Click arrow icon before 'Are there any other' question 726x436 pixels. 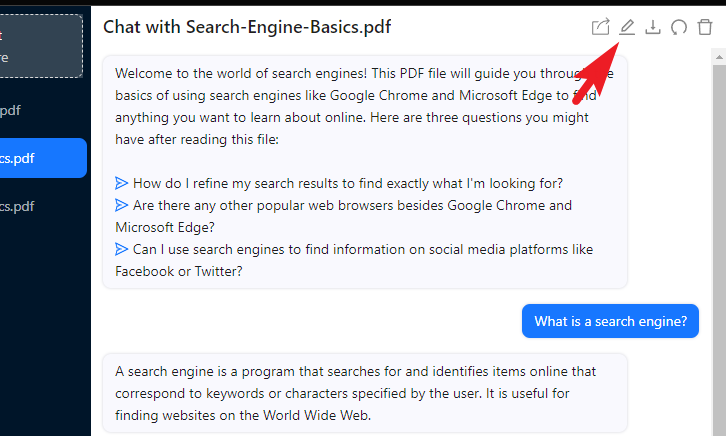(121, 205)
